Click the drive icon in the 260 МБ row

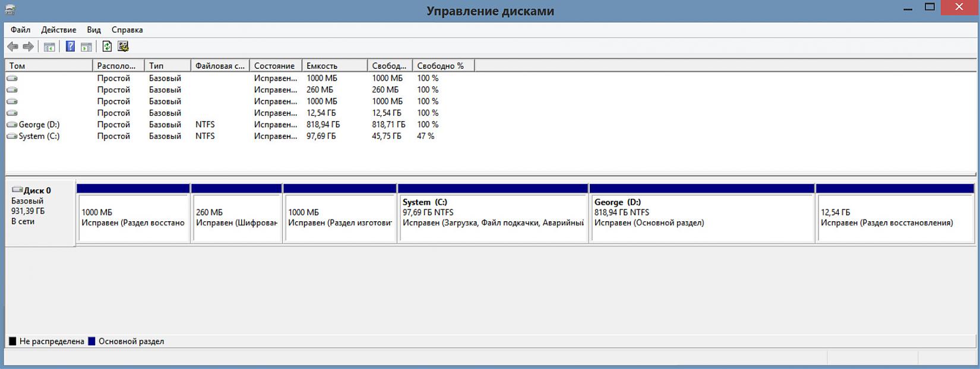tap(12, 90)
